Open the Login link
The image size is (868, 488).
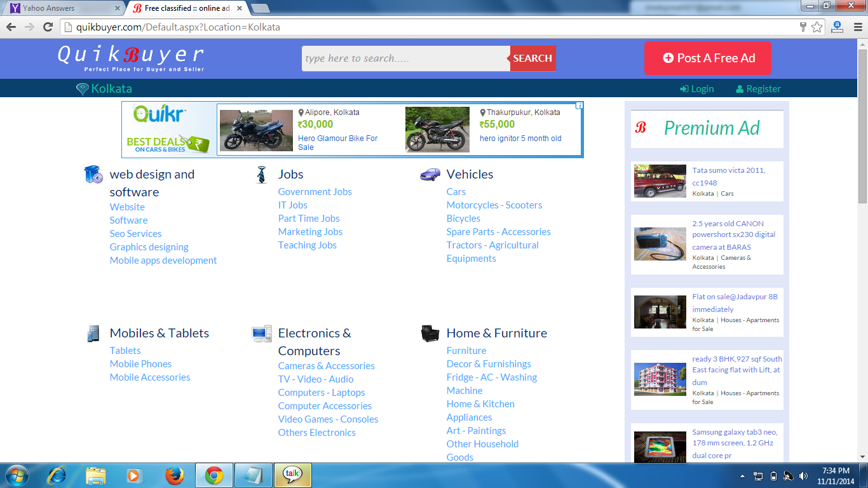pyautogui.click(x=696, y=89)
